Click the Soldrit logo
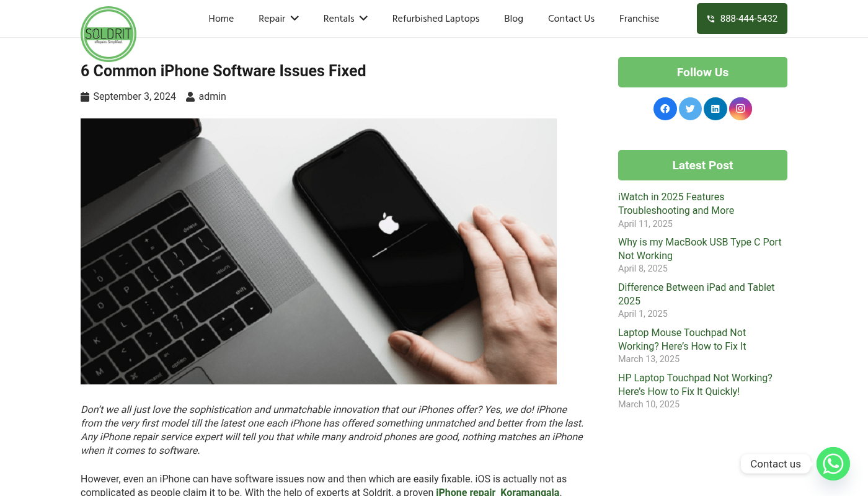 [x=108, y=34]
